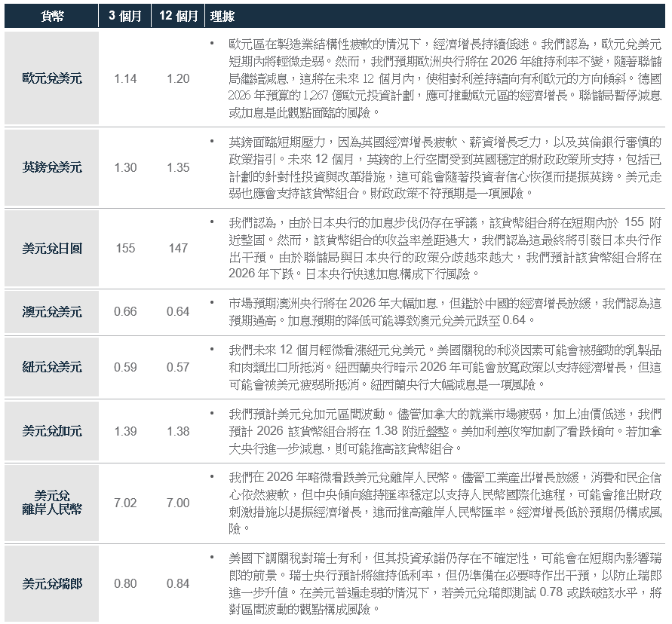Select the 英鎊兌美元 currency row label
The height and width of the screenshot is (624, 672).
click(x=52, y=167)
